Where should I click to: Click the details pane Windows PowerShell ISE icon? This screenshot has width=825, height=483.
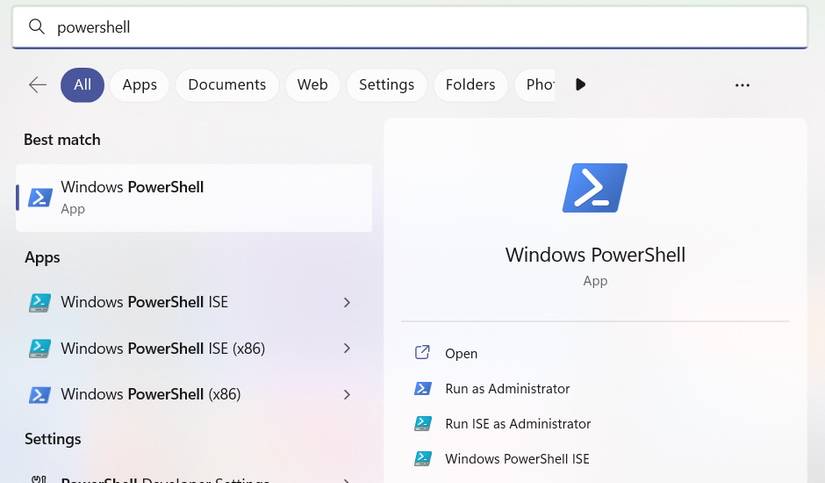coord(423,458)
